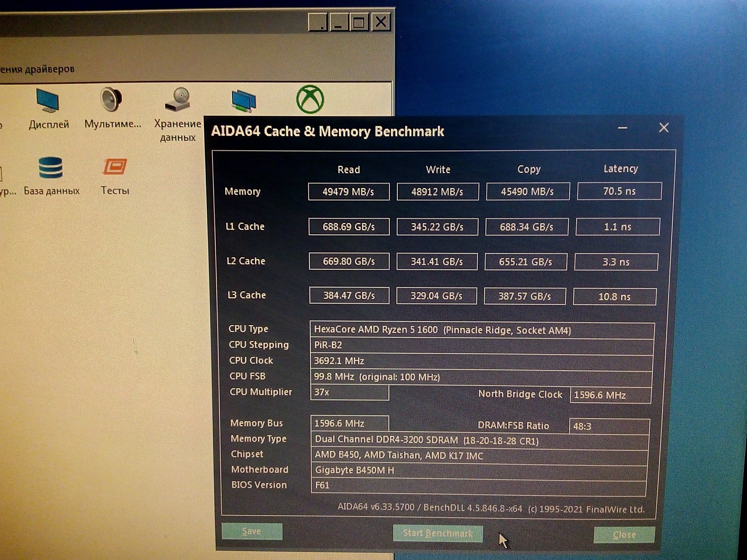Click the Latency column header
This screenshot has width=747, height=560.
(620, 168)
